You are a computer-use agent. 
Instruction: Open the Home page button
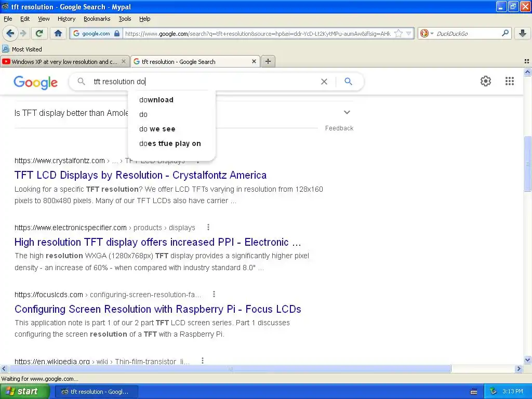click(x=58, y=33)
